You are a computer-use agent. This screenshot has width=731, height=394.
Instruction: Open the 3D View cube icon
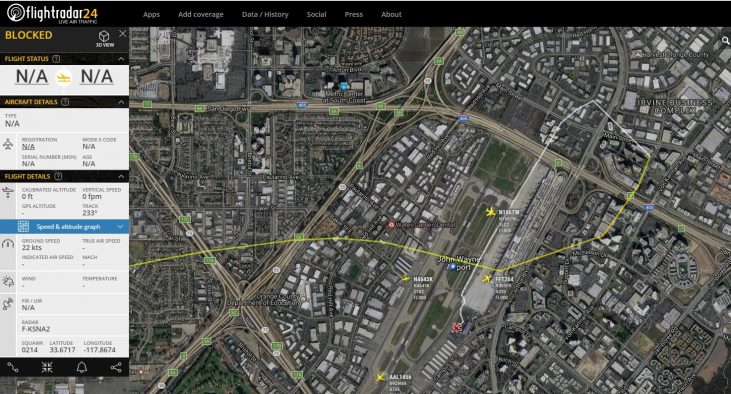tap(104, 37)
